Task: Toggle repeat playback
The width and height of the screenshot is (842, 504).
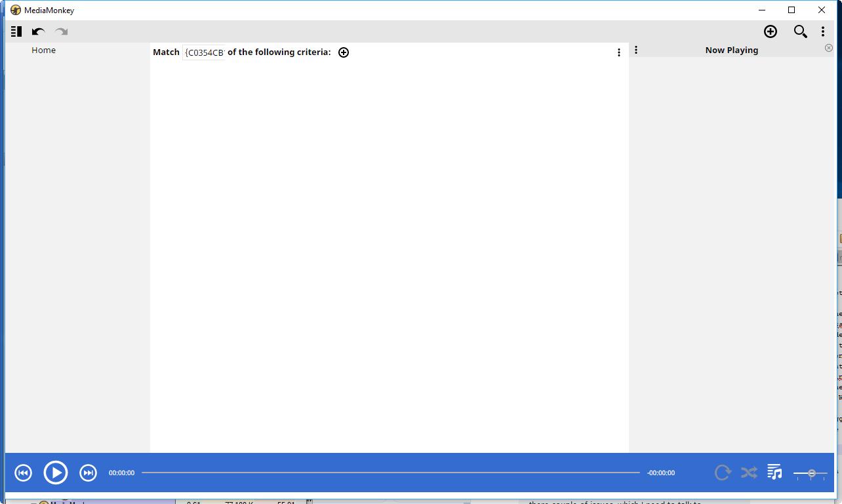Action: click(x=723, y=473)
